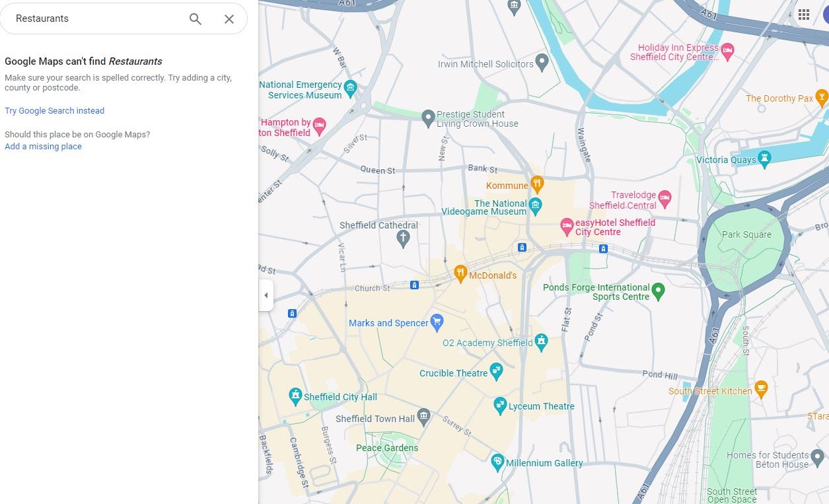Click Homes for Students Béton House pin

[817, 457]
